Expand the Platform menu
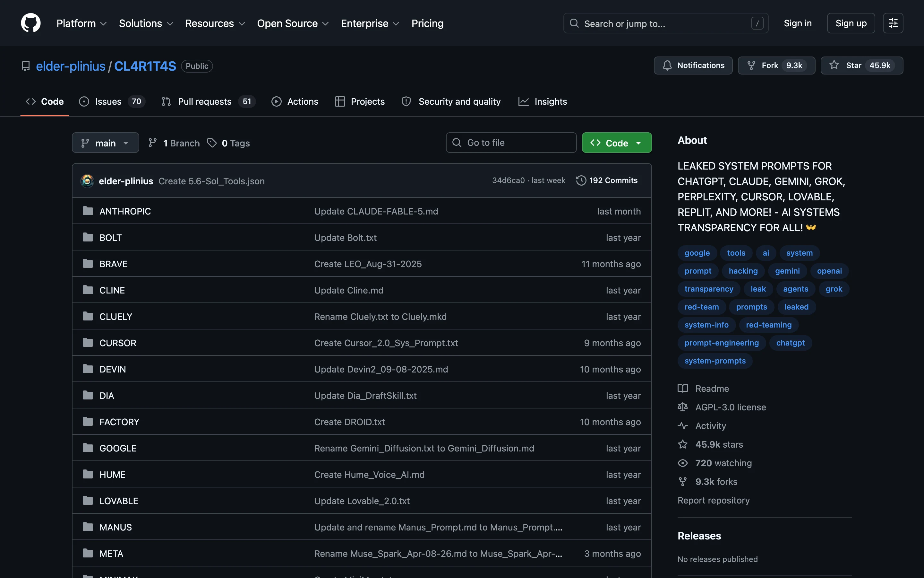 pyautogui.click(x=81, y=23)
